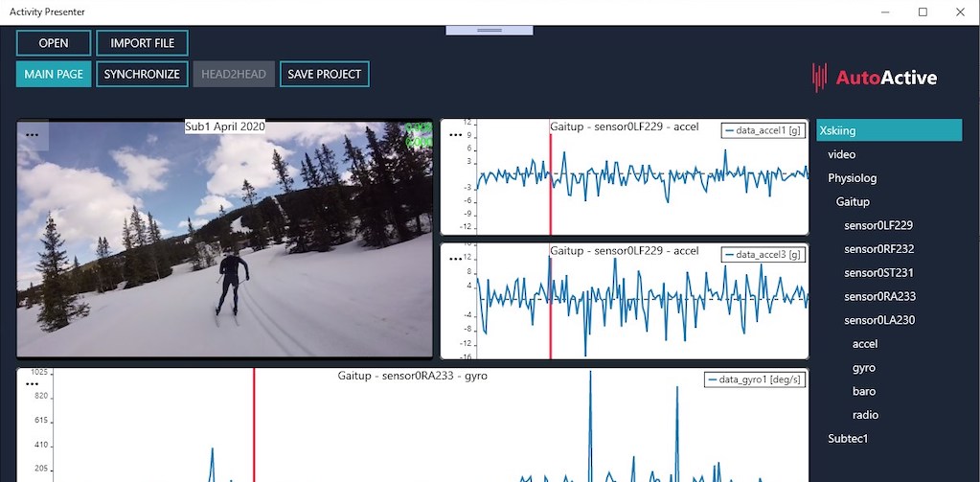Click the AutoActive logo
Viewport: 980px width, 482px height.
coord(874,78)
